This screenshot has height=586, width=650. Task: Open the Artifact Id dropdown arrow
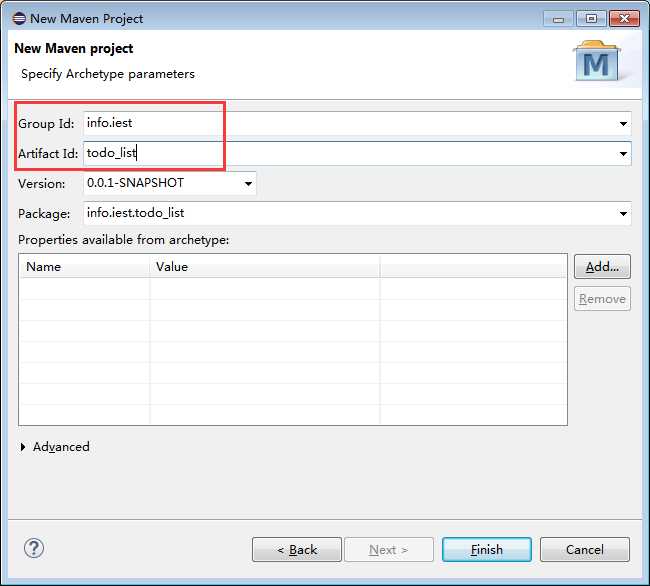point(623,154)
